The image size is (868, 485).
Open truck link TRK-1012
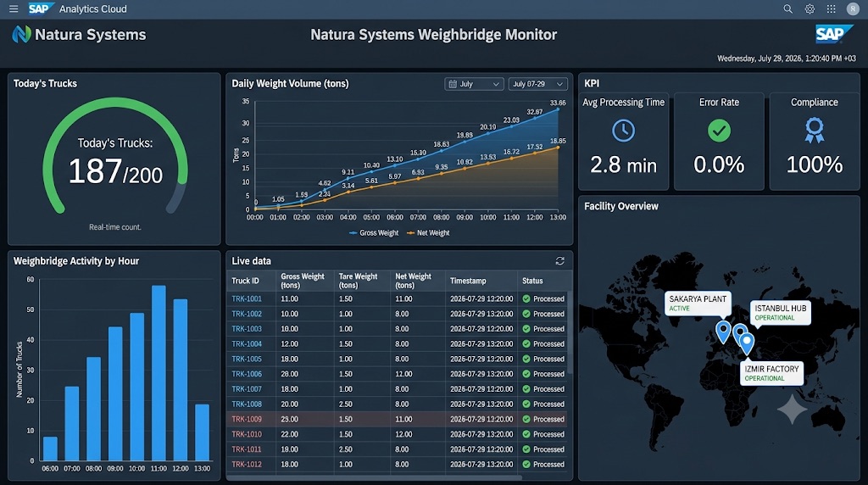(x=247, y=465)
